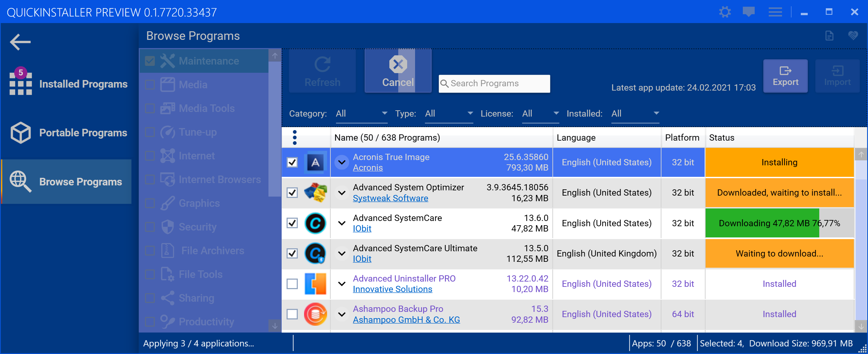Screen dimensions: 868x354
Task: Click the search magnifier icon
Action: 444,84
